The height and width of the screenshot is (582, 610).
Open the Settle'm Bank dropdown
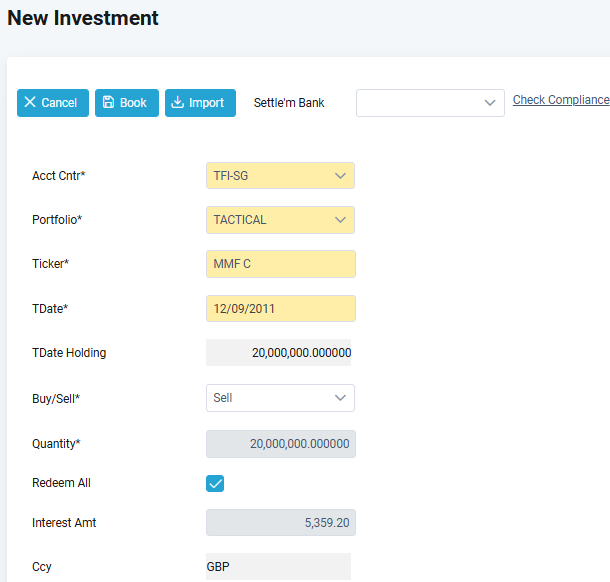(430, 103)
